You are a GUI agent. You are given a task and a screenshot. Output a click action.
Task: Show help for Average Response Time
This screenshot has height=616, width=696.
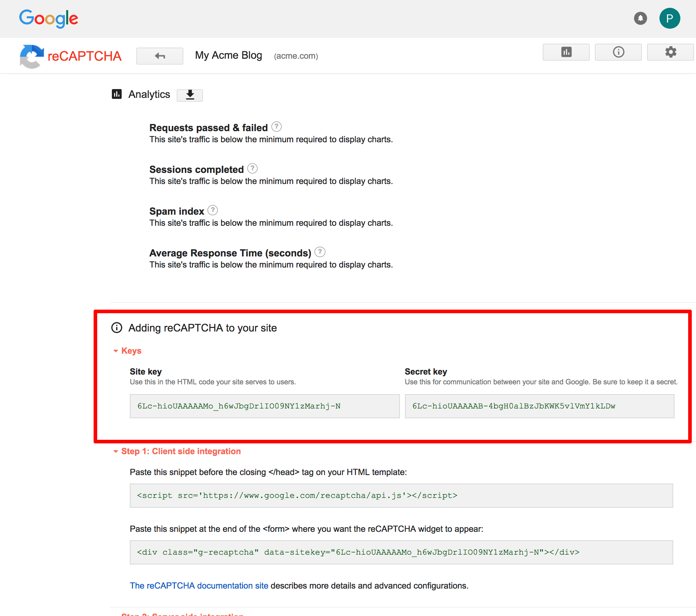click(320, 252)
